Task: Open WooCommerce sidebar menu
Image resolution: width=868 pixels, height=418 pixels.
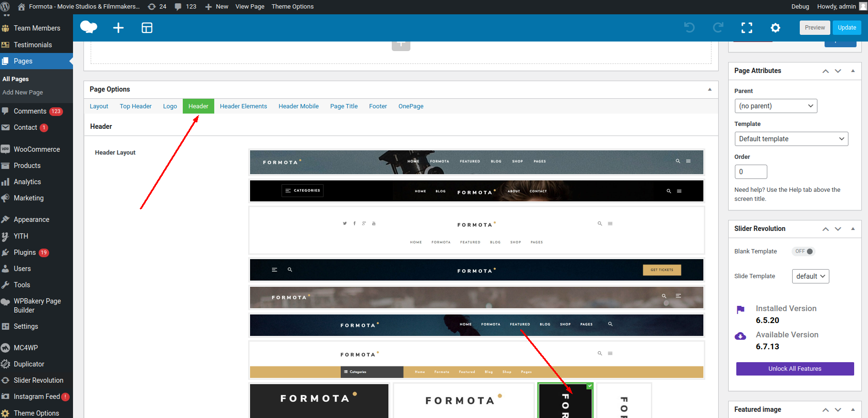Action: [36, 149]
